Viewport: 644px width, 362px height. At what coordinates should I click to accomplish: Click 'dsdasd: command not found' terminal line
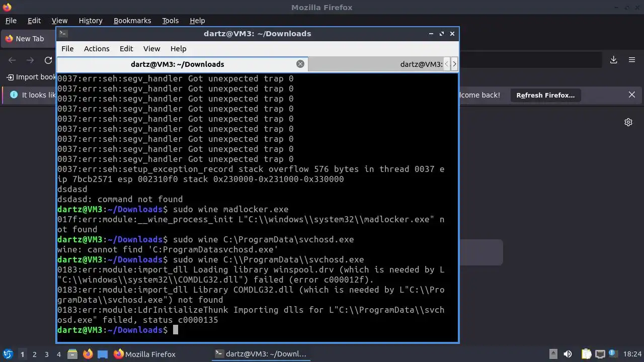(x=120, y=200)
